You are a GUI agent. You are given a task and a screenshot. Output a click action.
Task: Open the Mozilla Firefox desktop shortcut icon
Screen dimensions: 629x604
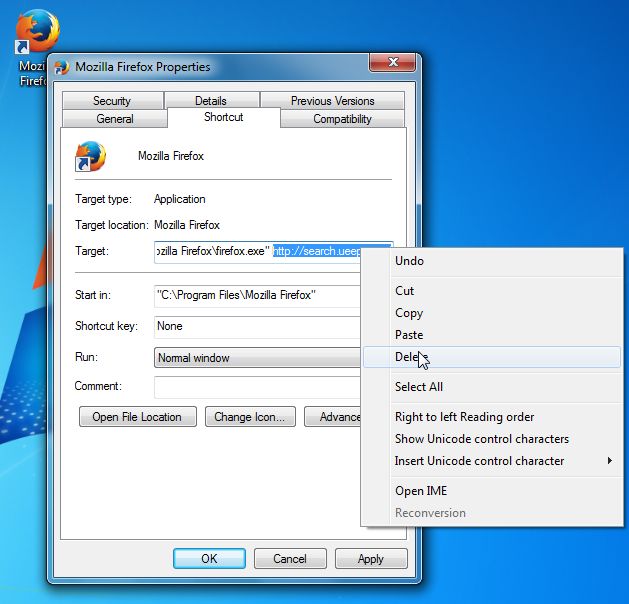pos(37,31)
